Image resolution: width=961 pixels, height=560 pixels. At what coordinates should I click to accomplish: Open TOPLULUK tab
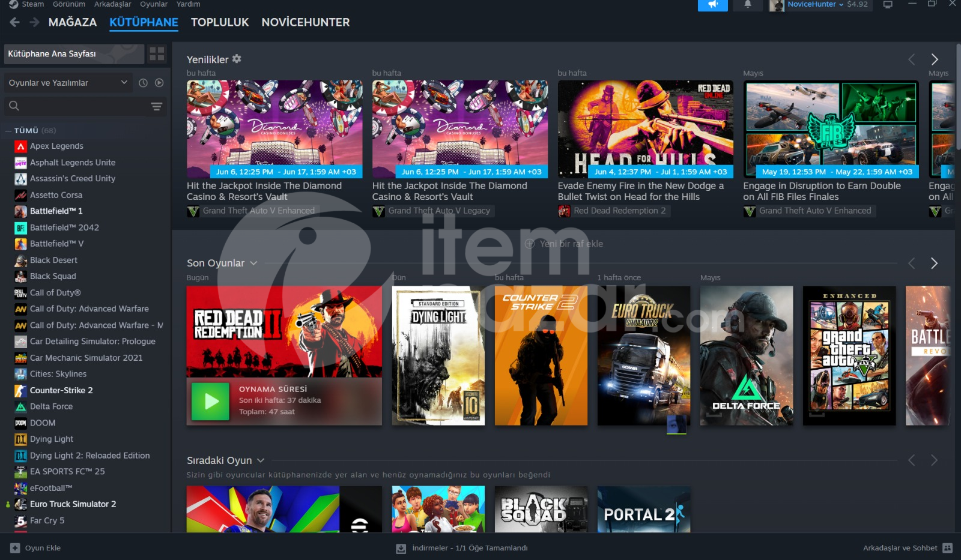click(220, 22)
